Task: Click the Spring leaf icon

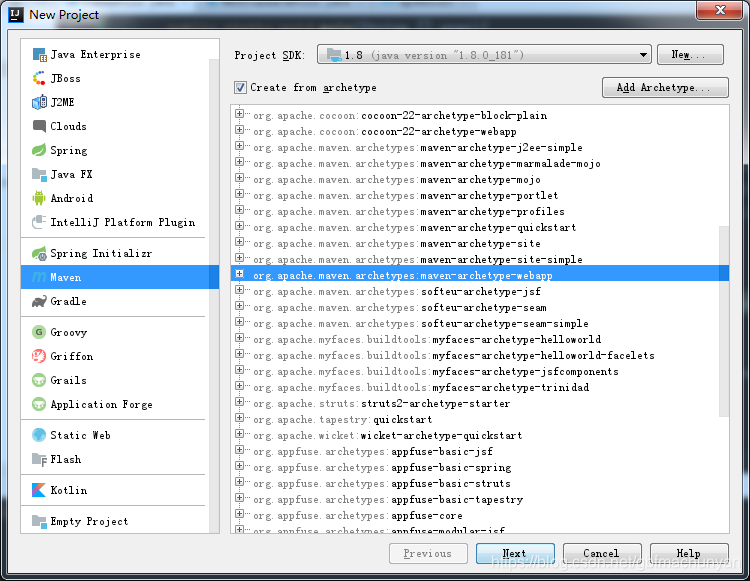Action: tap(39, 150)
